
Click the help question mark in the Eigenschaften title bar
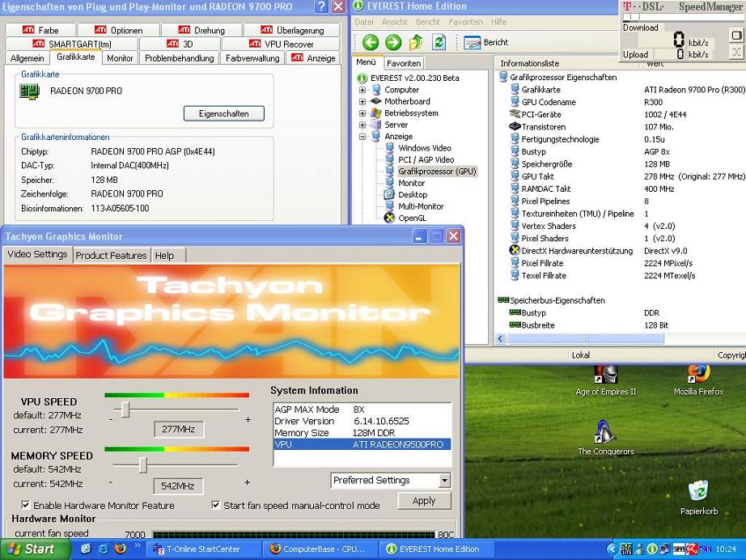(x=322, y=6)
